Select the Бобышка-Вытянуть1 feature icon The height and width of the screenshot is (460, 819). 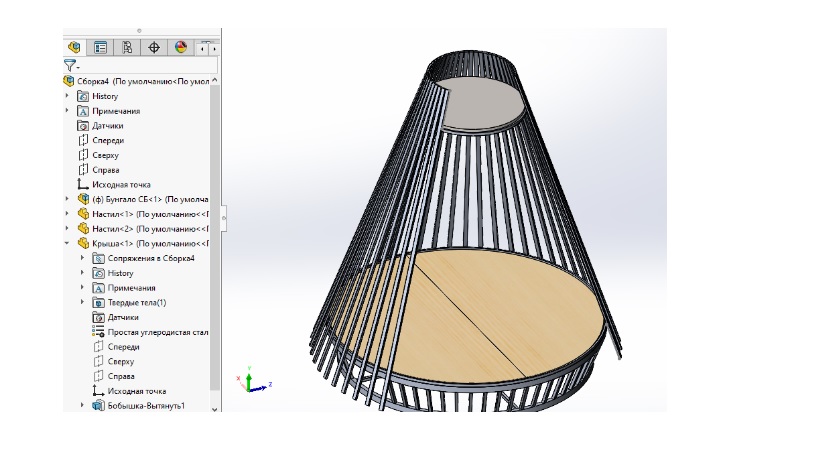pyautogui.click(x=98, y=406)
